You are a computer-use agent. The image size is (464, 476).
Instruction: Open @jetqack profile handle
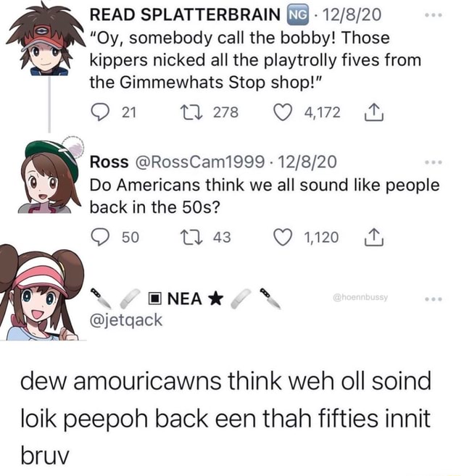(x=126, y=320)
